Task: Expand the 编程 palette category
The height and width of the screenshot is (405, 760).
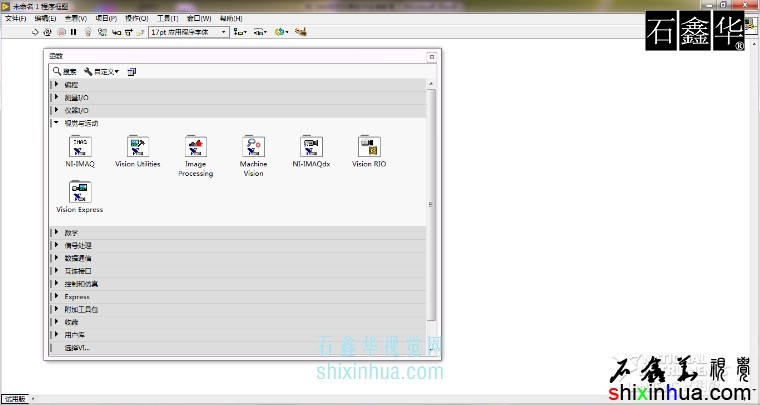Action: [238, 85]
